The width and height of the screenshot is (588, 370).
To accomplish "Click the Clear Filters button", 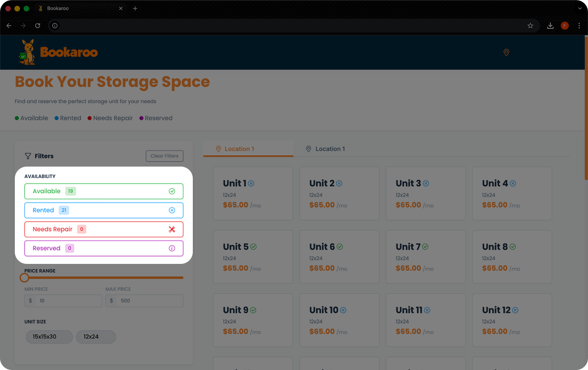I will (x=164, y=156).
